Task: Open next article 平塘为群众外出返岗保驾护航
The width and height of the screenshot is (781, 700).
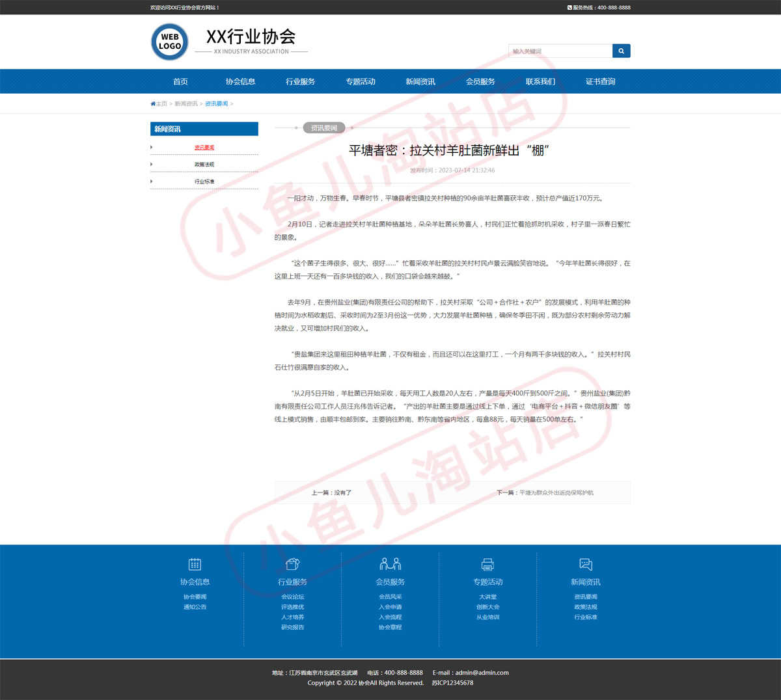Action: pyautogui.click(x=556, y=492)
